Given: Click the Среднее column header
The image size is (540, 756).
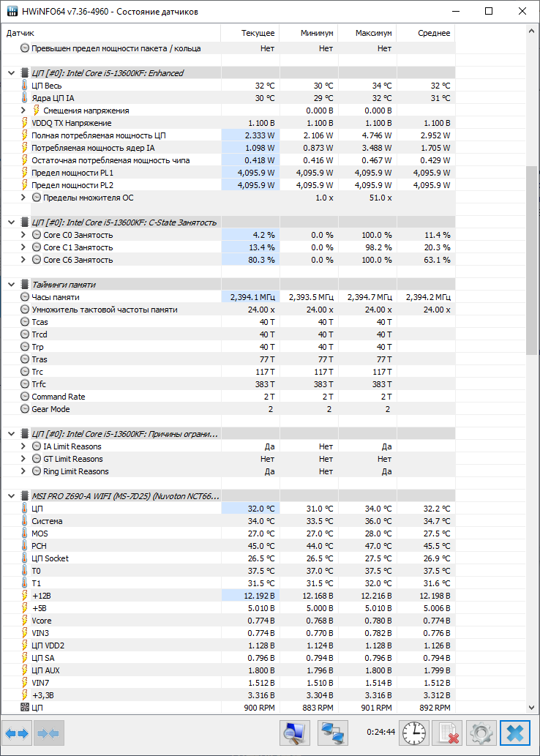Looking at the screenshot, I should point(426,33).
